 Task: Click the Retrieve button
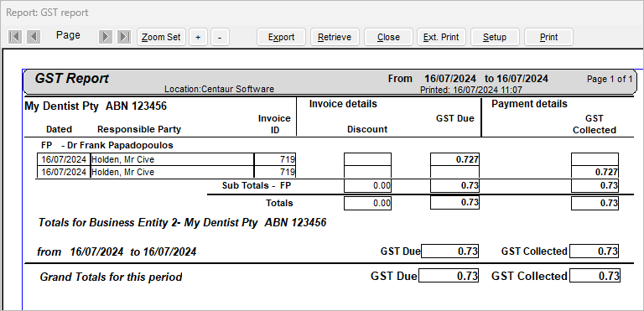[x=335, y=37]
